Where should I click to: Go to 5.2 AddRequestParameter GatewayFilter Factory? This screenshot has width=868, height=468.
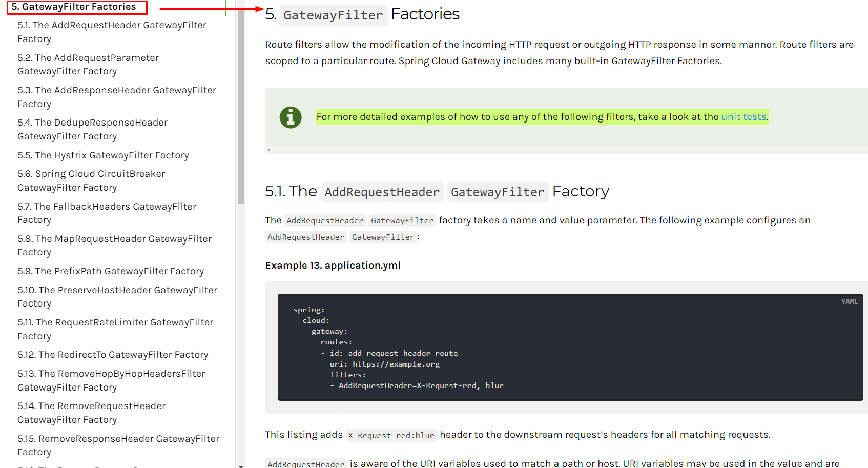coord(88,65)
